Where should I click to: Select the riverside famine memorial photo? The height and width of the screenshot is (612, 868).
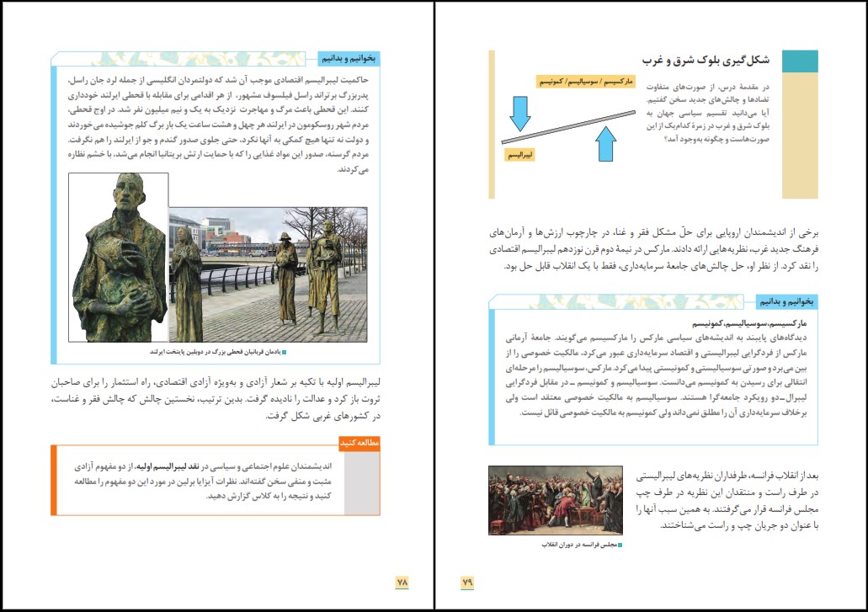pyautogui.click(x=268, y=274)
